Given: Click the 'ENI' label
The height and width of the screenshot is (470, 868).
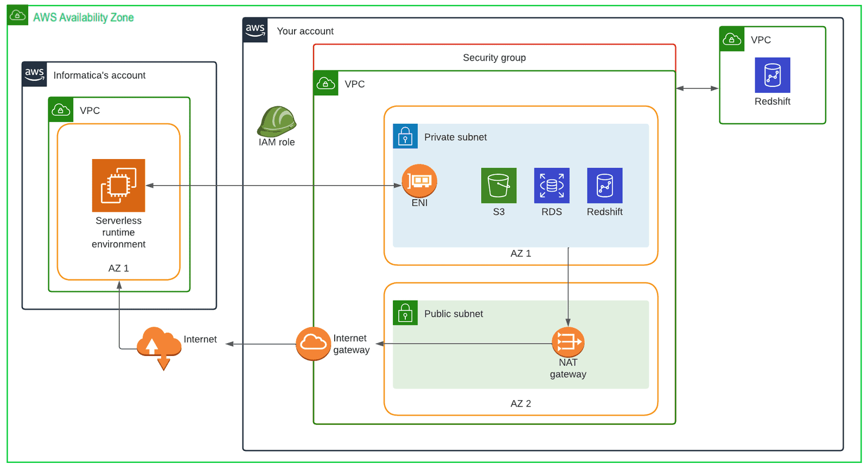Looking at the screenshot, I should coord(419,203).
